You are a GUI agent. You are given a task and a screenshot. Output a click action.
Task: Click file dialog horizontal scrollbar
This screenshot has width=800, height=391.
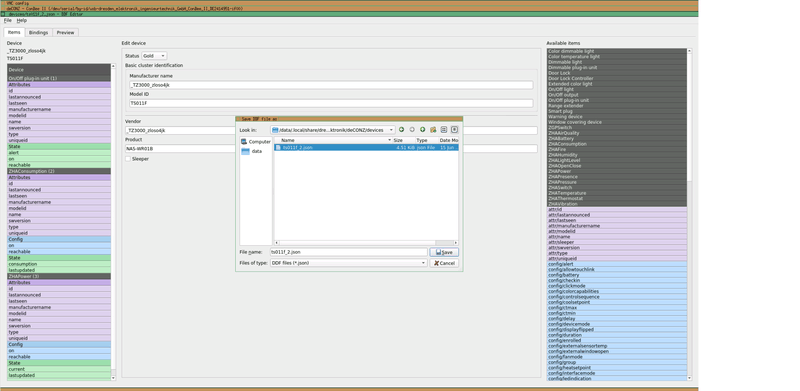tap(366, 243)
